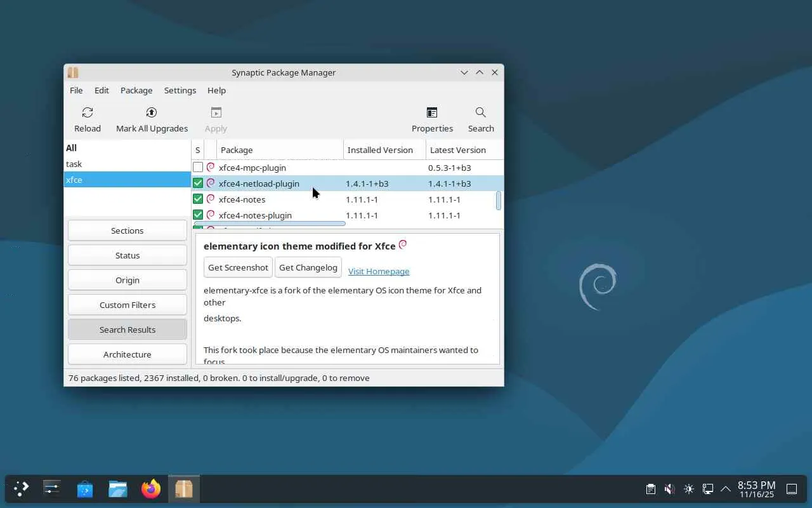Click the Search Results button
This screenshot has height=508, width=812.
[128, 330]
